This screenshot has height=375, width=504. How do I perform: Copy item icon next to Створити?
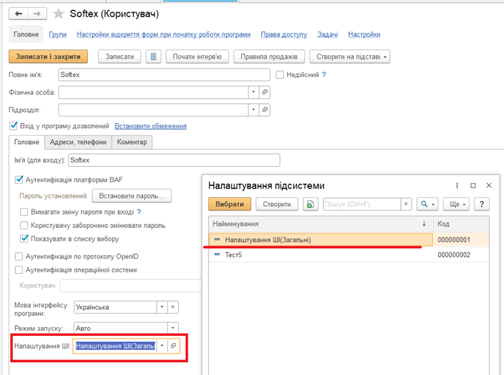pyautogui.click(x=310, y=204)
